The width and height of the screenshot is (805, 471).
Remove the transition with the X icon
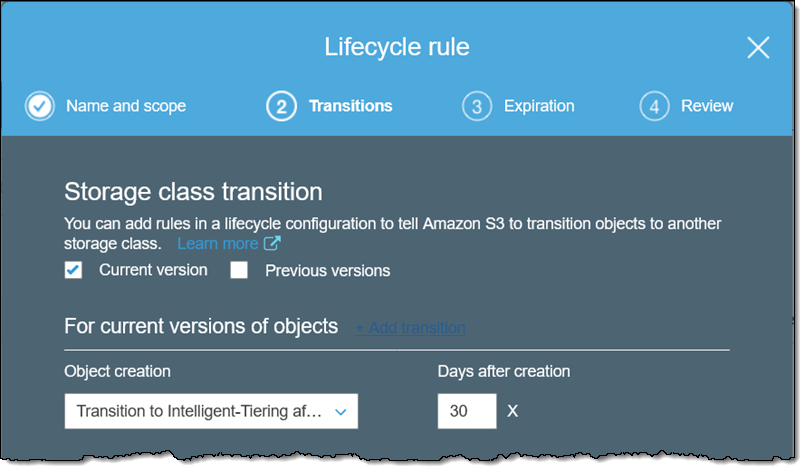point(513,411)
